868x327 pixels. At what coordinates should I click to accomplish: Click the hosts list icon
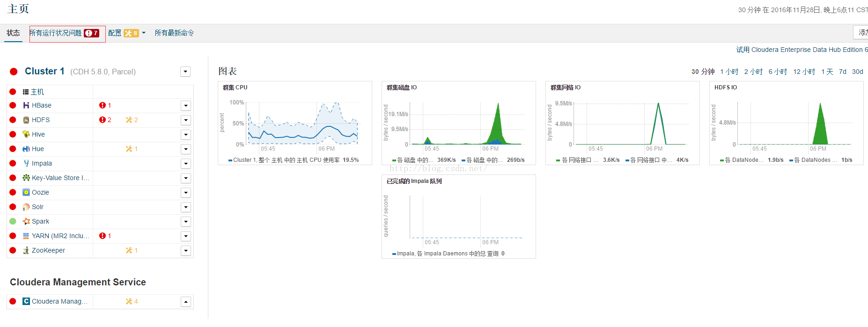[26, 92]
